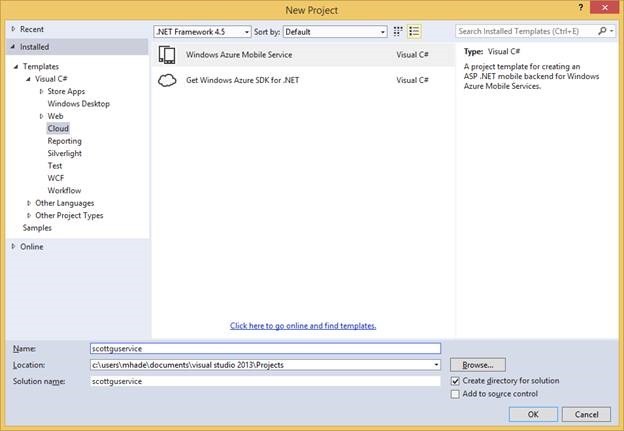
Task: Open the Location path dropdown
Action: (436, 365)
